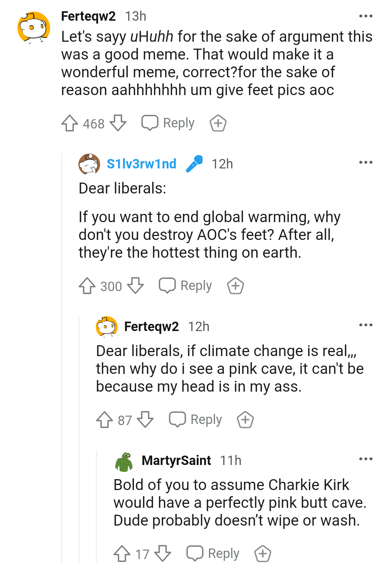Reply to S1lv3rw1nd's Dear liberals comment
392x563 pixels.
[x=185, y=286]
